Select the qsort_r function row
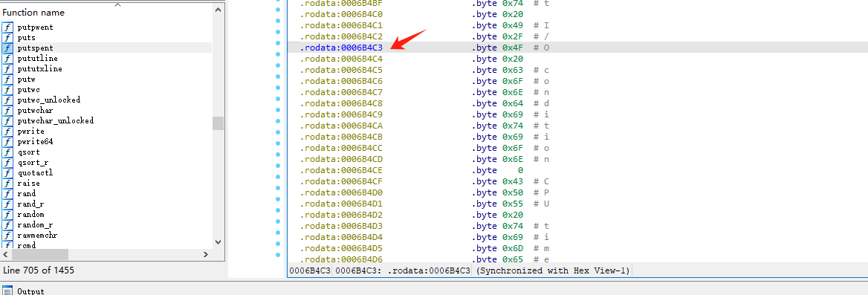 [106, 163]
